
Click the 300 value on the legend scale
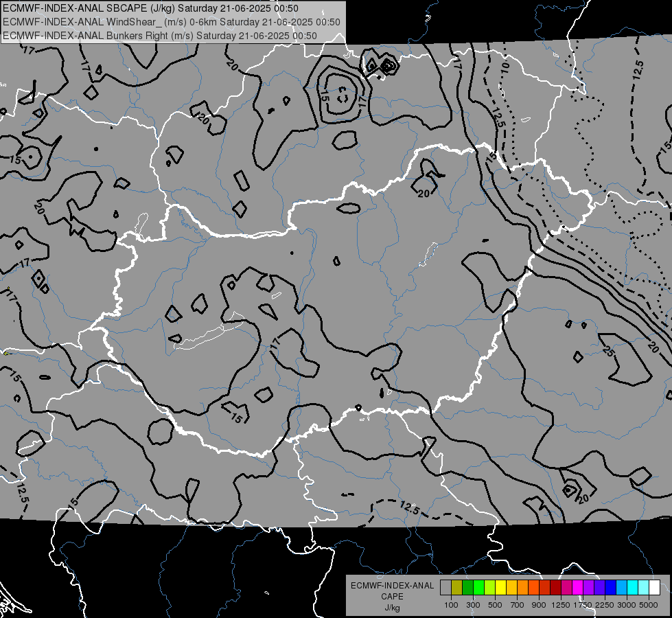click(473, 605)
